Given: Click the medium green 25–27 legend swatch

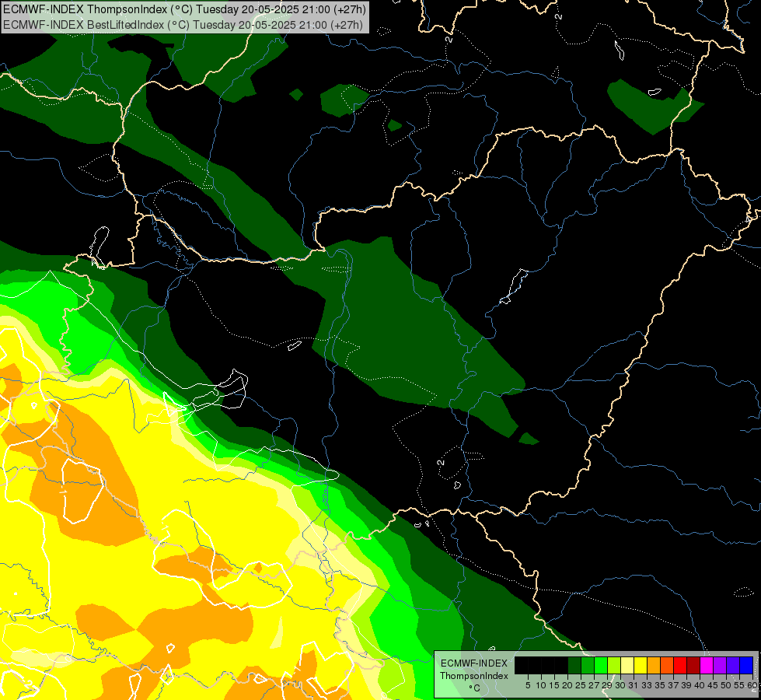Looking at the screenshot, I should (587, 665).
